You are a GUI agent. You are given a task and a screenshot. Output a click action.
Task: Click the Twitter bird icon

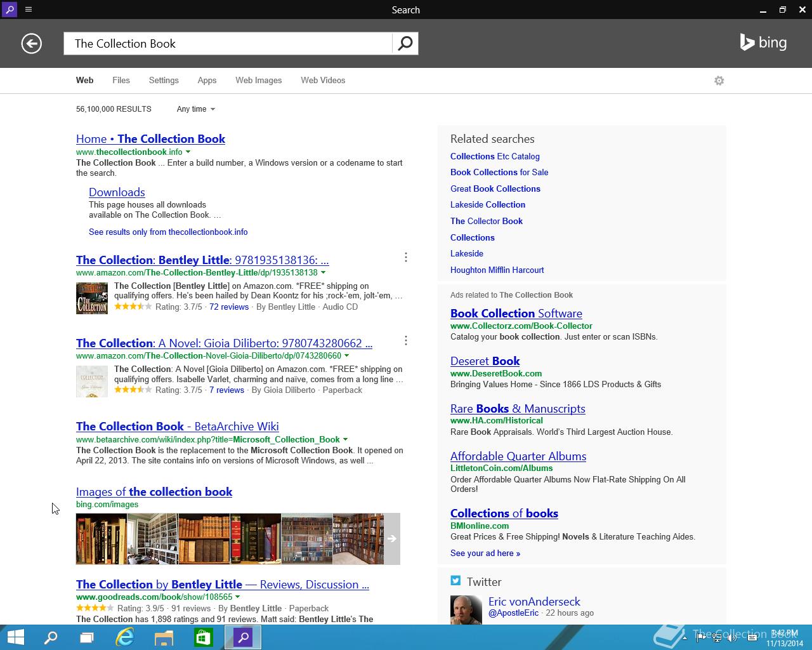455,581
